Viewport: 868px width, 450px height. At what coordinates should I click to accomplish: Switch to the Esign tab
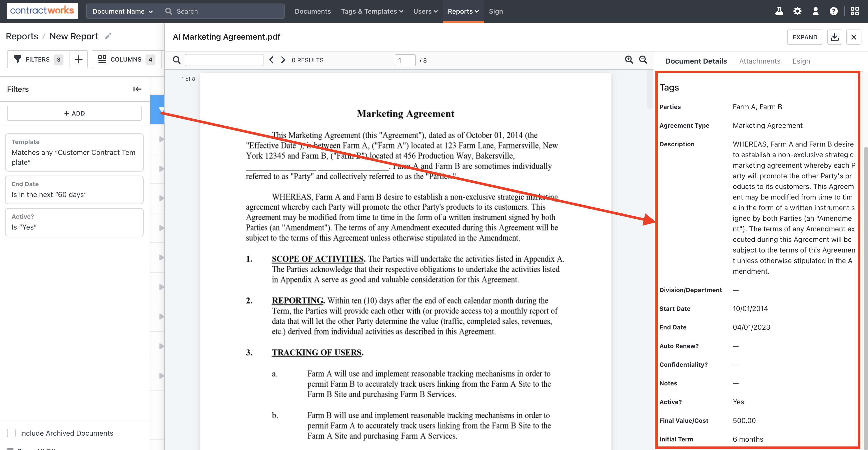(801, 61)
